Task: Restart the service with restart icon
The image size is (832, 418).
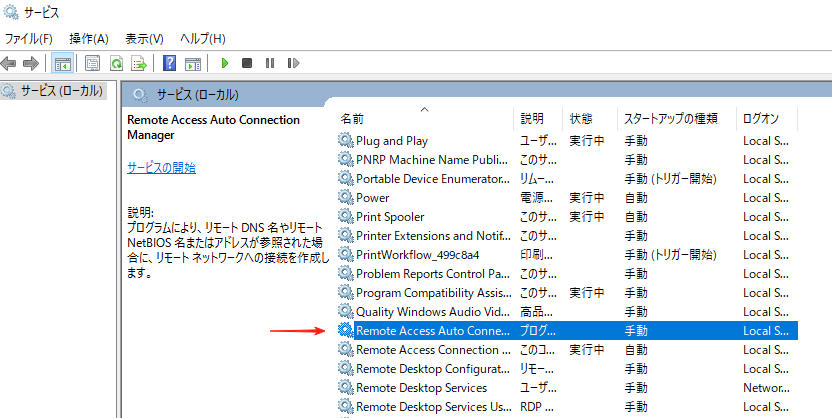Action: [293, 63]
